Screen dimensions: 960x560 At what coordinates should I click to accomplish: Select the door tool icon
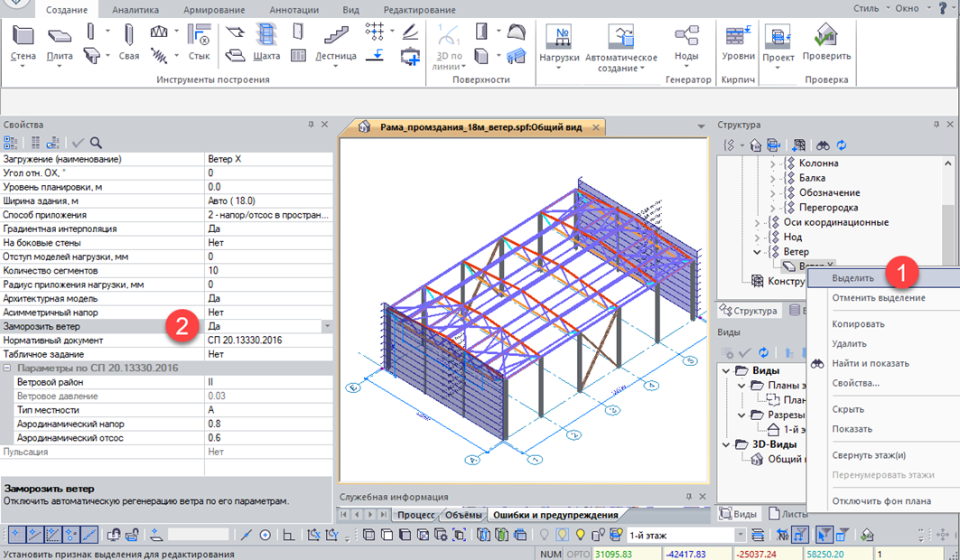298,32
